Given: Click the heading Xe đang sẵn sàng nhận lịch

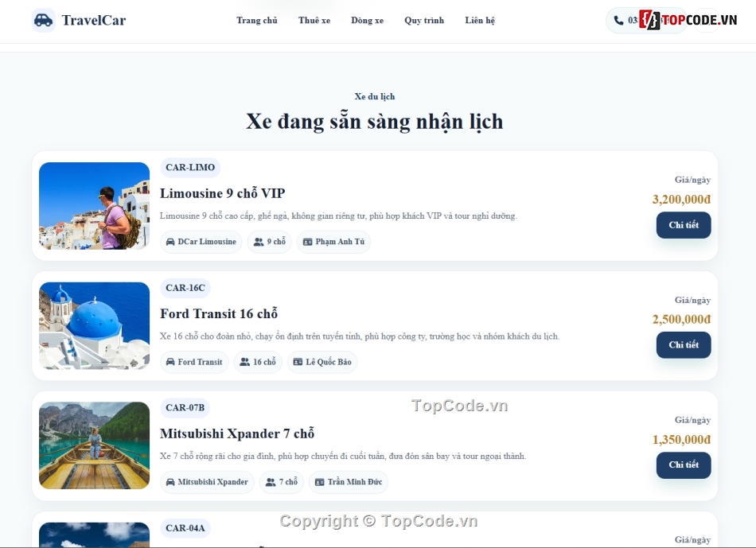Looking at the screenshot, I should [x=375, y=122].
